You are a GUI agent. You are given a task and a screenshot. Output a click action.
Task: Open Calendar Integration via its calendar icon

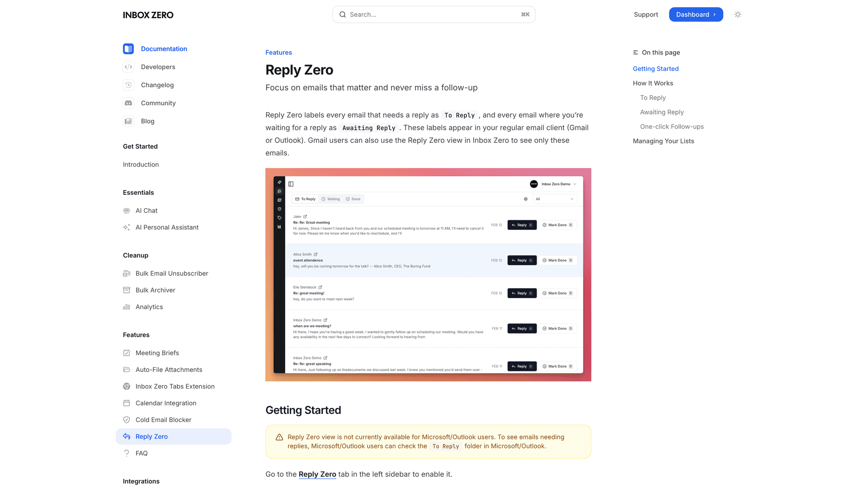(x=127, y=403)
